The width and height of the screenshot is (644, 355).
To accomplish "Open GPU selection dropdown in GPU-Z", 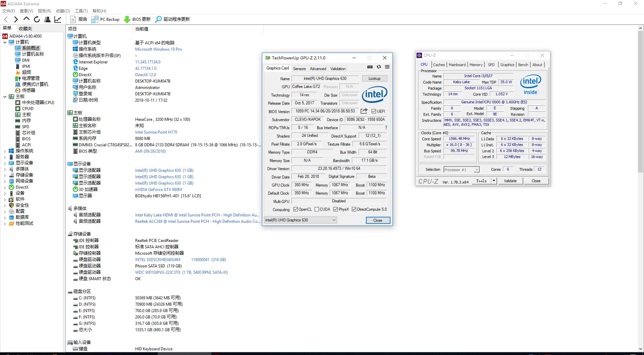I will point(301,220).
